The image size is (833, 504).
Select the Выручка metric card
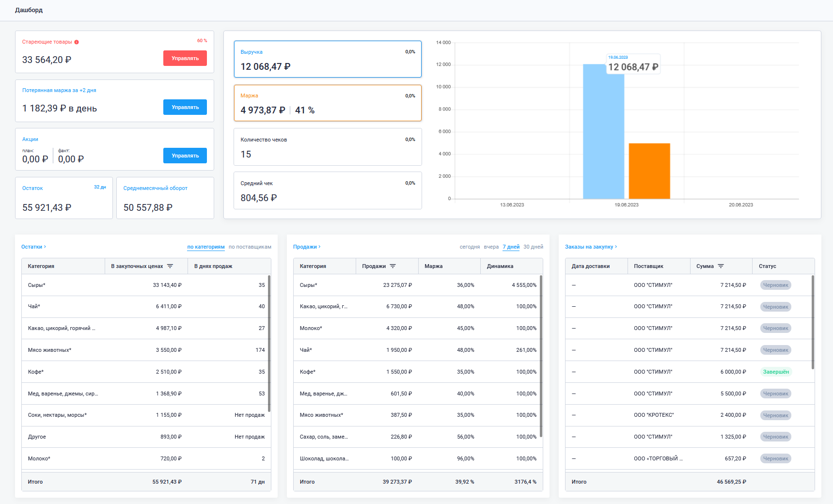pyautogui.click(x=328, y=59)
